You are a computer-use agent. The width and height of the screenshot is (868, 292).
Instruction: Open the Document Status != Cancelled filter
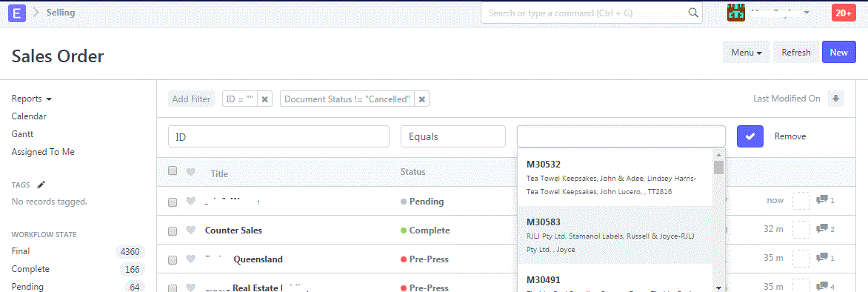347,99
